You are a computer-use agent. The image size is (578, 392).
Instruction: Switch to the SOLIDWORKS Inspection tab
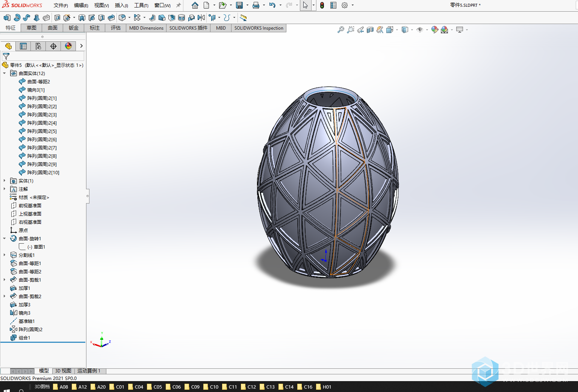pos(259,28)
